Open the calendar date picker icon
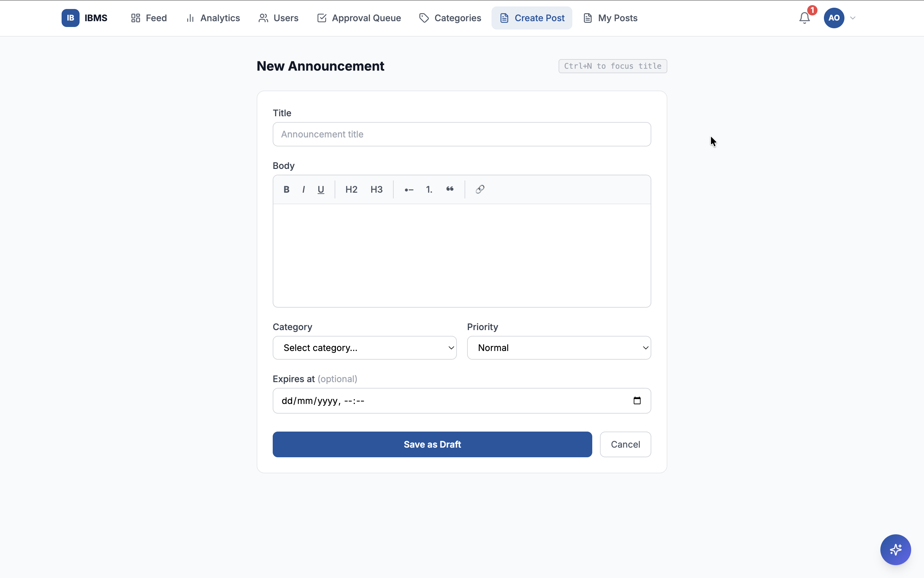The image size is (924, 578). coord(637,400)
